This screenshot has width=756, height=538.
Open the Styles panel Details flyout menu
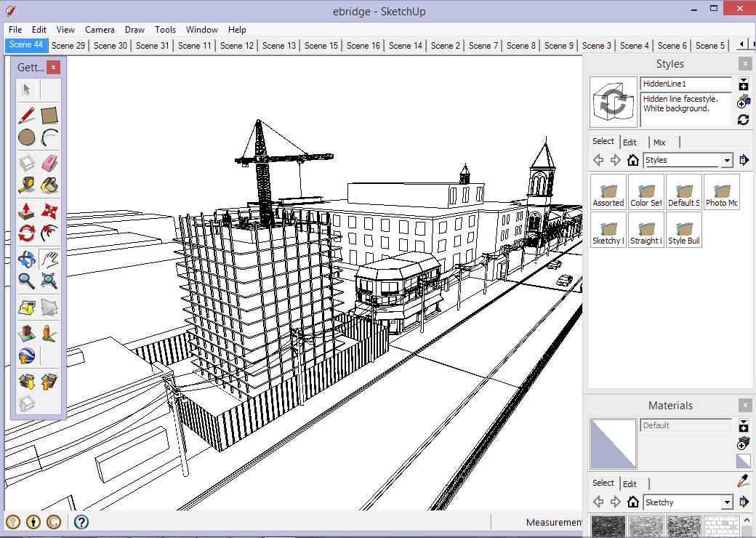click(744, 160)
